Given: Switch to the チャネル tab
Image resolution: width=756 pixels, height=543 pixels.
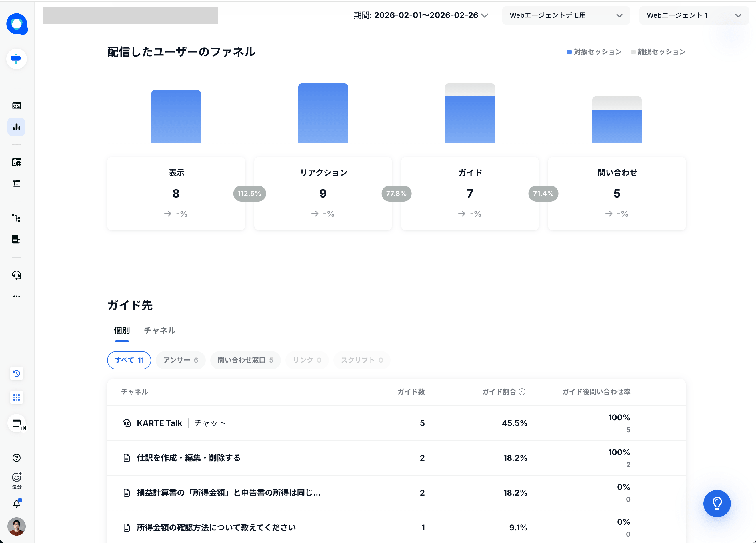Looking at the screenshot, I should click(x=160, y=331).
